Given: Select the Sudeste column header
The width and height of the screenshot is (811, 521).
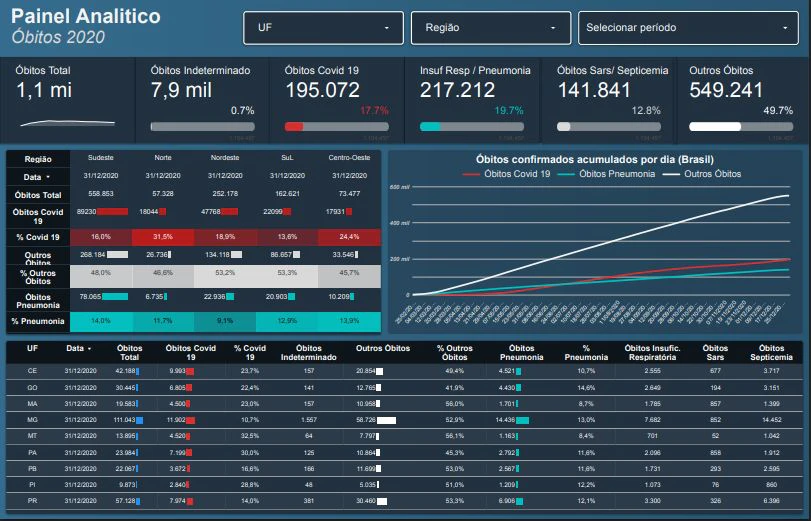Looking at the screenshot, I should click(101, 158).
